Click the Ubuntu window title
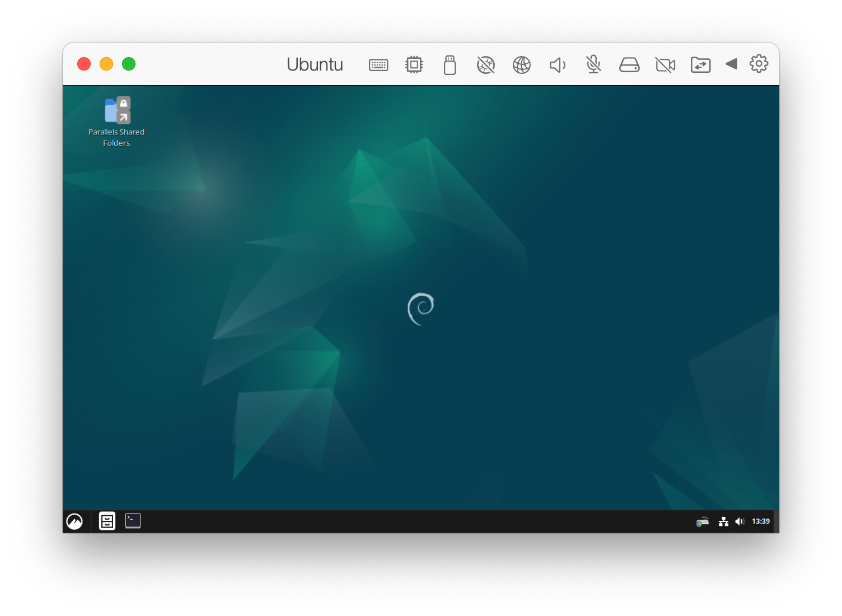 315,64
